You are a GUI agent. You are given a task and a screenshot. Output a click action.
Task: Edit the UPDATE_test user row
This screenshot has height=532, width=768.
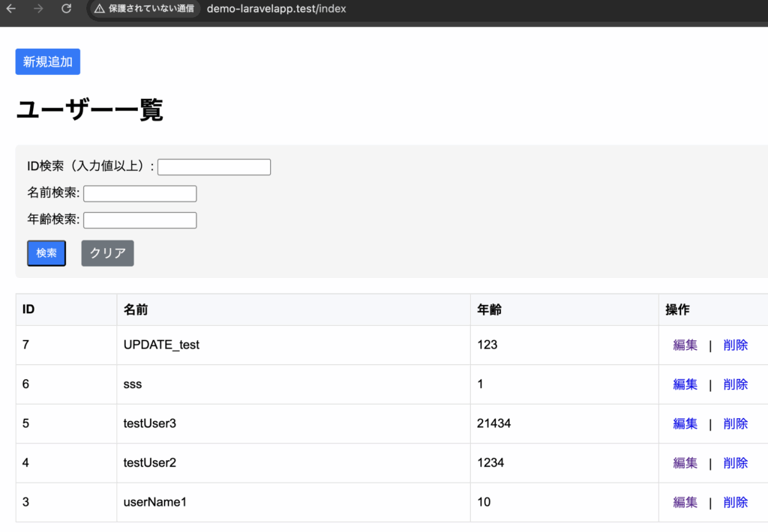coord(685,345)
